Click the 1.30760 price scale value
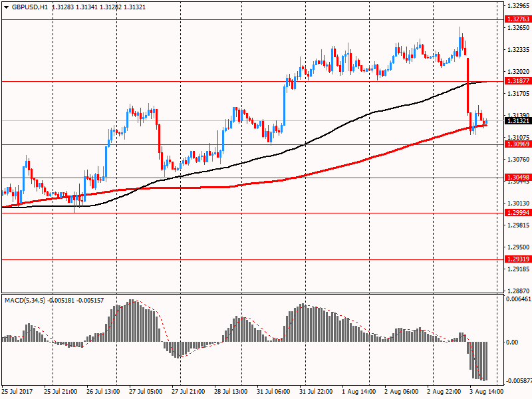This screenshot has height=399, width=532. click(x=518, y=160)
